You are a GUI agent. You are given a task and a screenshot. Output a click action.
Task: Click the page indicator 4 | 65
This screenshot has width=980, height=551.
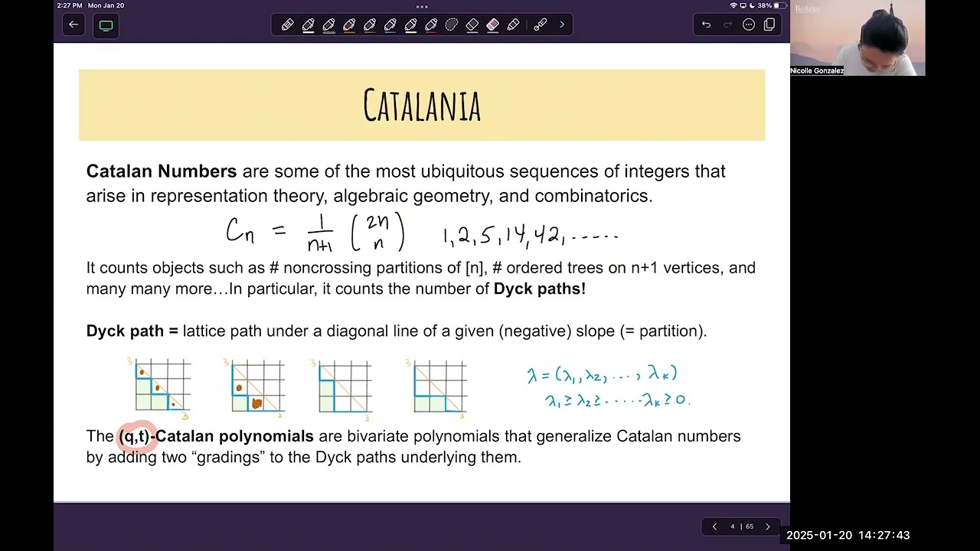coord(741,527)
